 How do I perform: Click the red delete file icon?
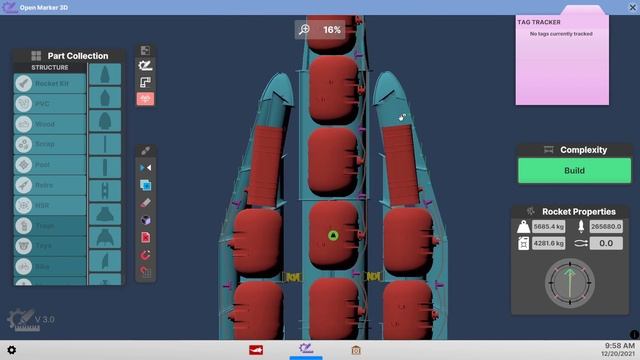click(146, 238)
